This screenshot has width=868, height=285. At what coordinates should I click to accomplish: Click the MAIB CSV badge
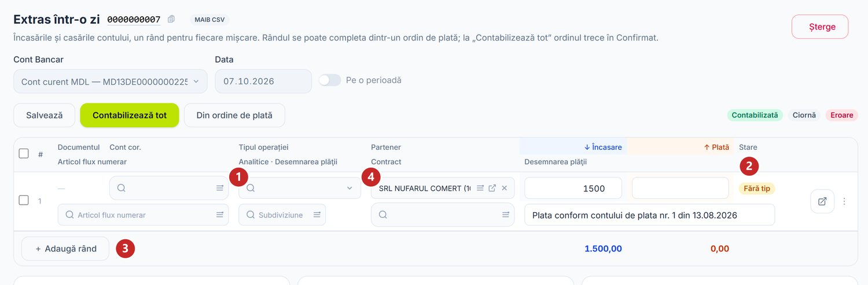pyautogui.click(x=209, y=20)
